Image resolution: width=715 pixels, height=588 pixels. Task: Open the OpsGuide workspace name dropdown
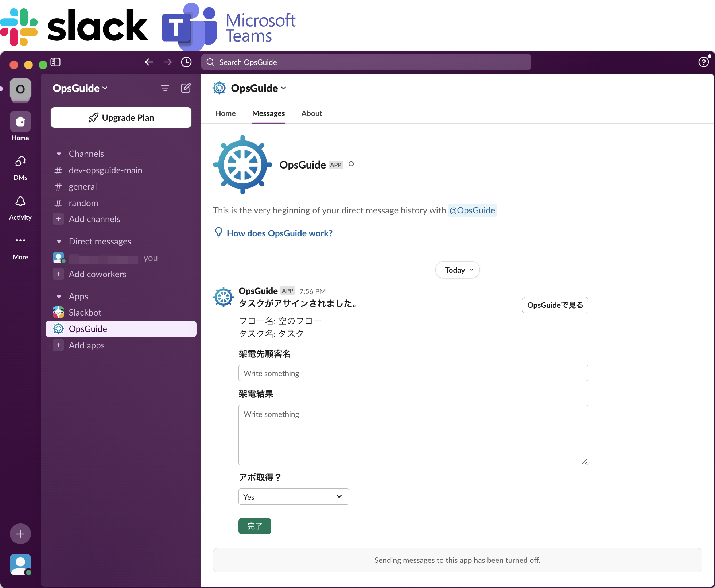coord(80,88)
